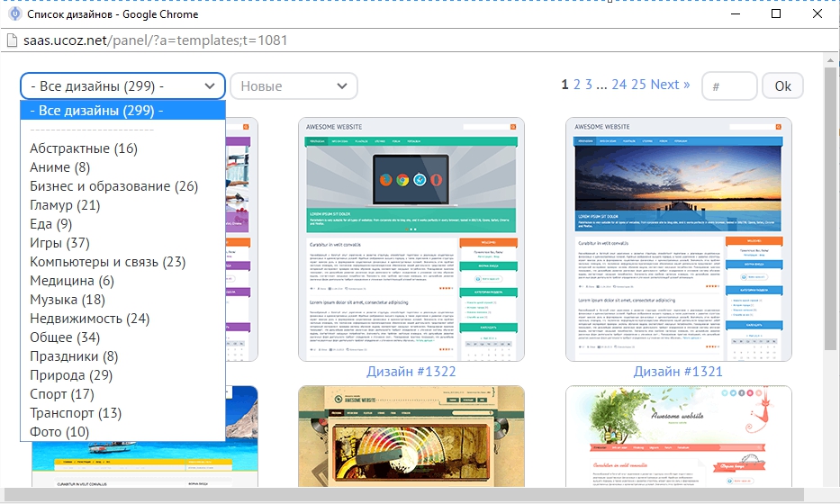
Task: Click the page info icon in address bar
Action: point(12,40)
